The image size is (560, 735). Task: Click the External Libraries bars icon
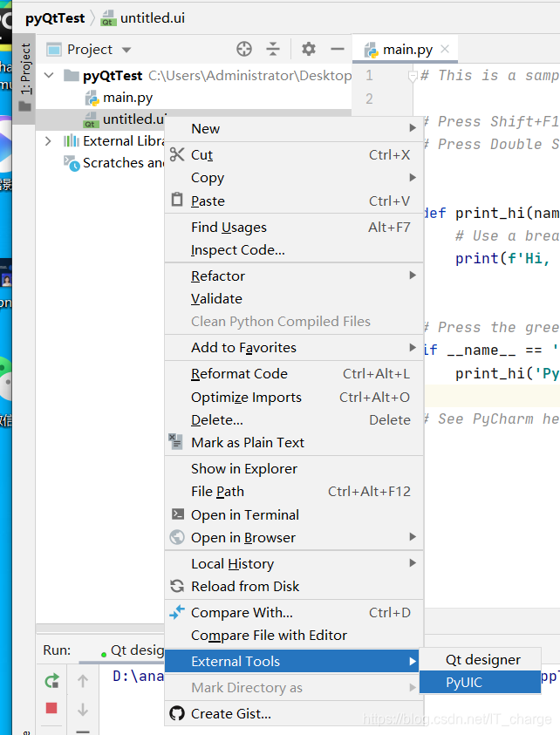click(72, 140)
